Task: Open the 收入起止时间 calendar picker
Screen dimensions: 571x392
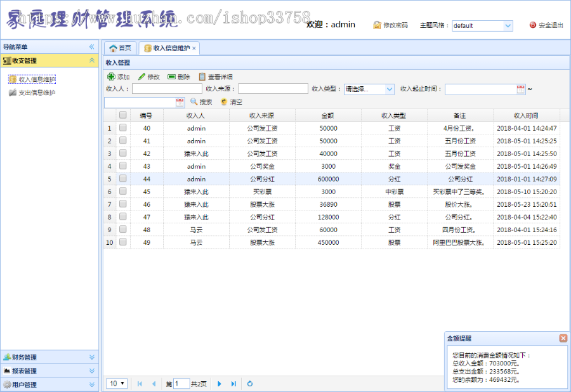Action: click(520, 88)
